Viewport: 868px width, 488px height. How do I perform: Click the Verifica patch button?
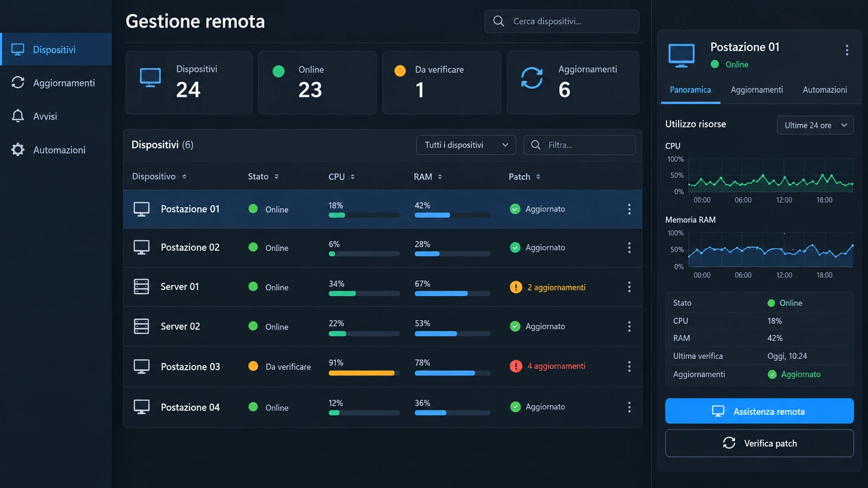click(x=759, y=443)
